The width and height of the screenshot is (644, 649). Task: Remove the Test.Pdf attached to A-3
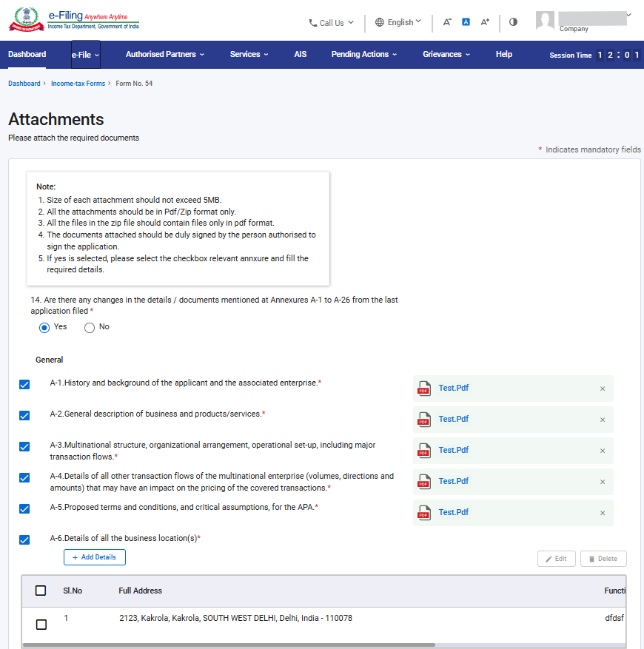pyautogui.click(x=603, y=451)
